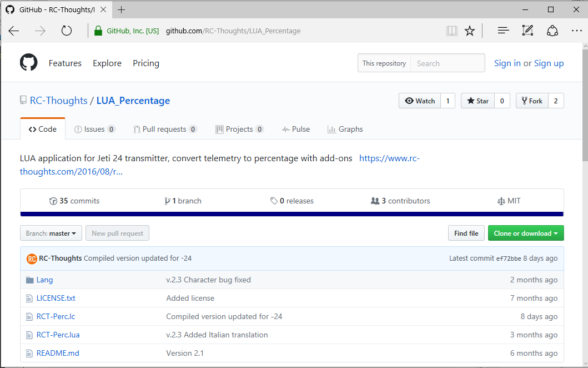588x368 pixels.
Task: Click the Share circular icon
Action: 552,31
